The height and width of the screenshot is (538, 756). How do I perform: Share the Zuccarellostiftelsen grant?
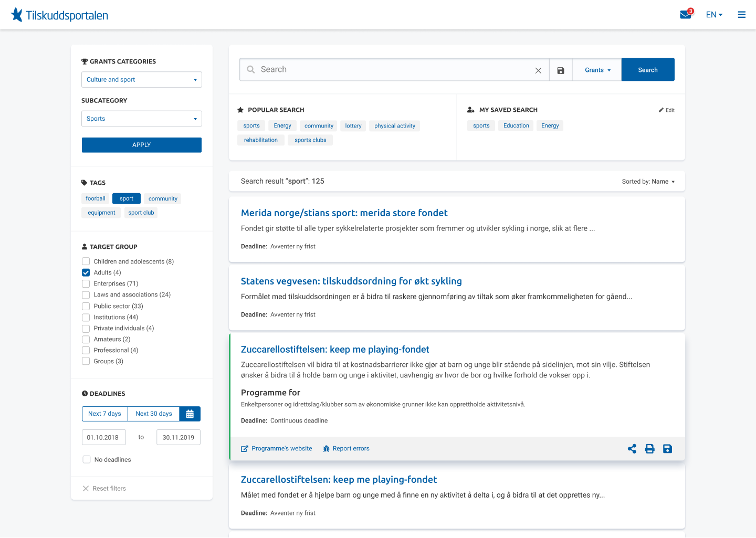point(632,449)
